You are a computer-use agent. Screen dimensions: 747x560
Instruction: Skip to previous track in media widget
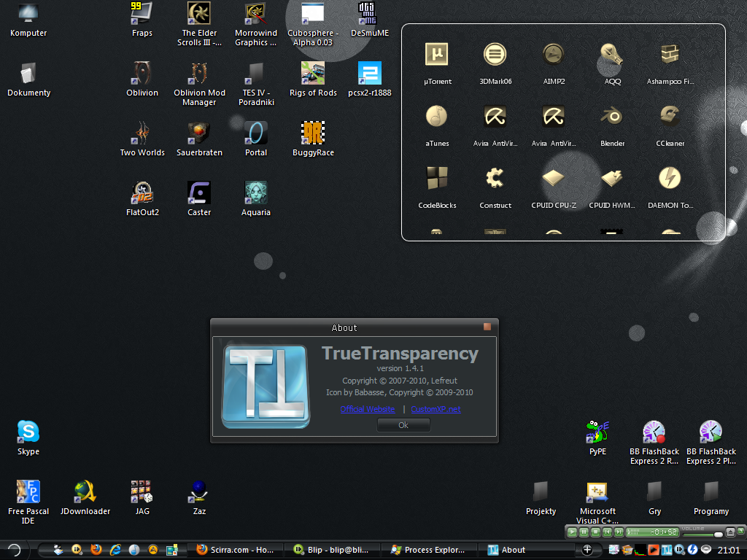607,532
